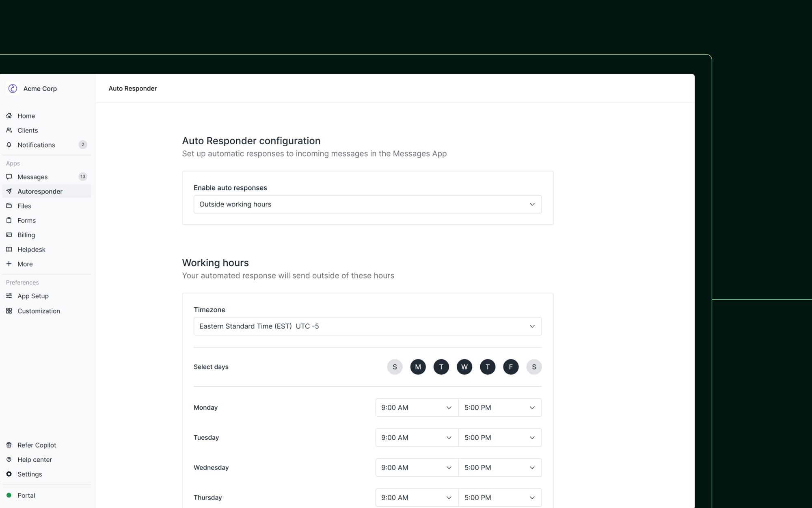The height and width of the screenshot is (508, 812).
Task: Click the Helpdesk book icon
Action: [9, 250]
